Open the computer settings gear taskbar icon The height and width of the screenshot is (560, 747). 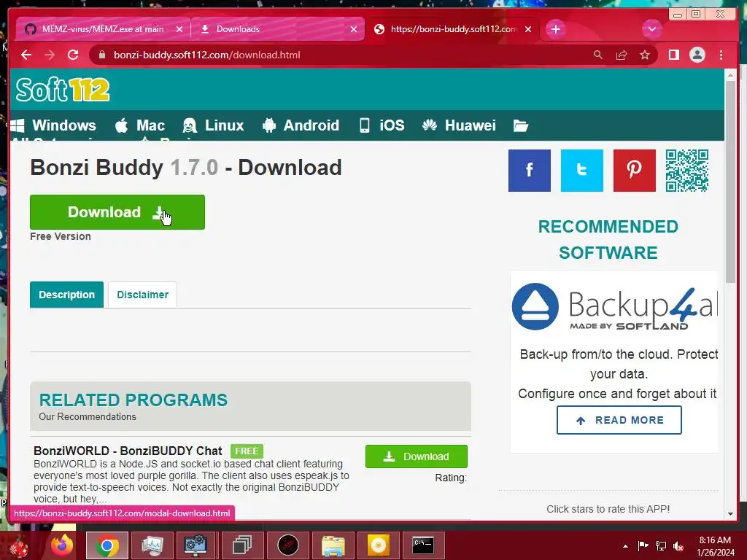[196, 545]
